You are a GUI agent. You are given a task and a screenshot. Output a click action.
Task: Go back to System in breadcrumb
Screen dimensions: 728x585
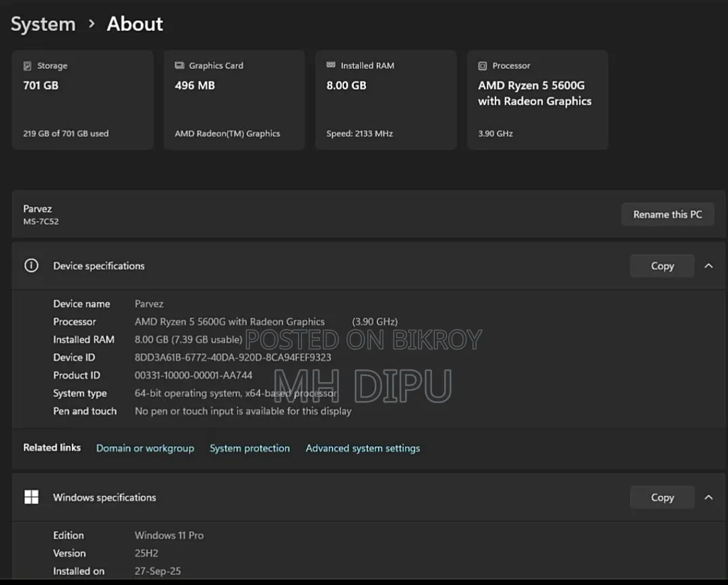43,24
